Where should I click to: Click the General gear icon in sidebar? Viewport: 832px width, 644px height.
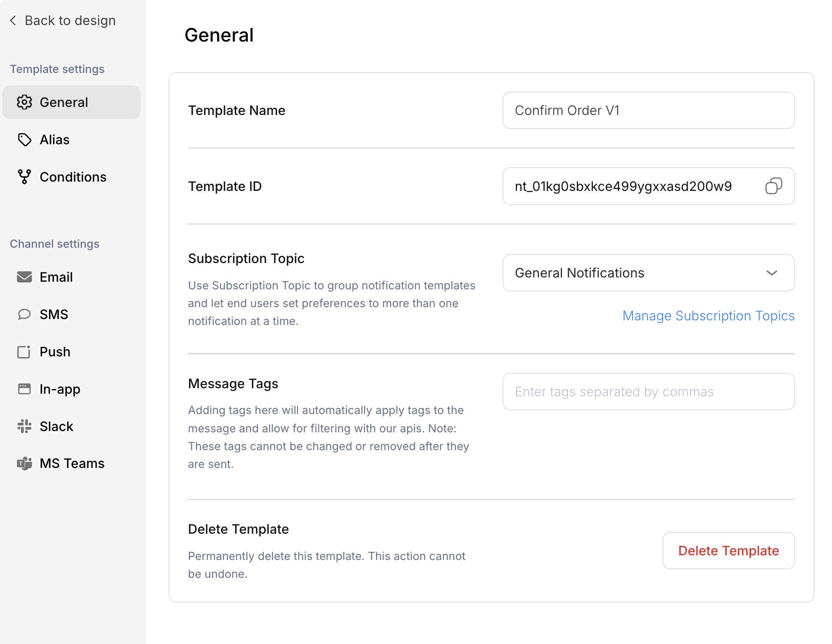[x=24, y=102]
